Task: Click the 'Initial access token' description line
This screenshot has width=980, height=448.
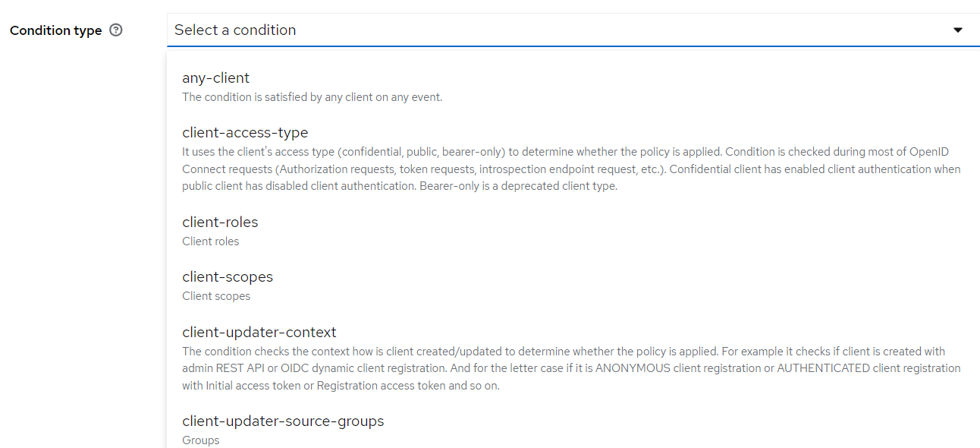Action: [341, 386]
